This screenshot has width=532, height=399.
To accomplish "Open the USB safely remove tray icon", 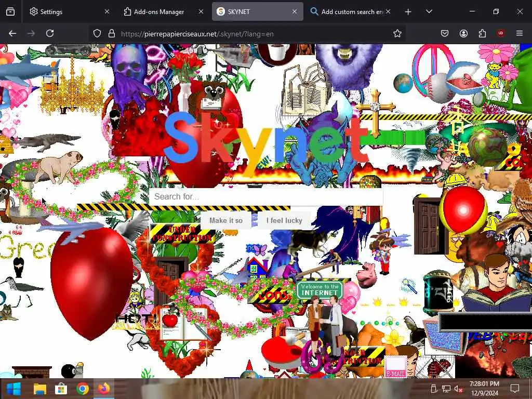I will [433, 389].
